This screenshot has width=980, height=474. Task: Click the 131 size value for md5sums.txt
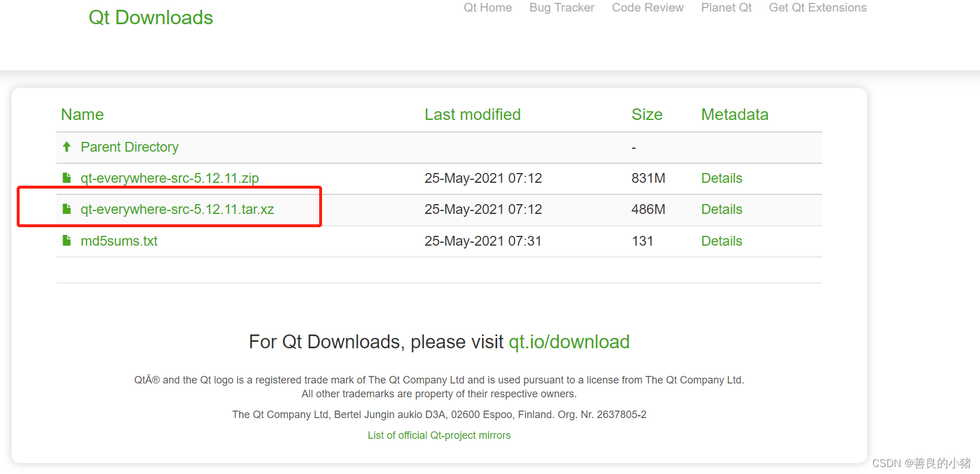[x=642, y=241]
